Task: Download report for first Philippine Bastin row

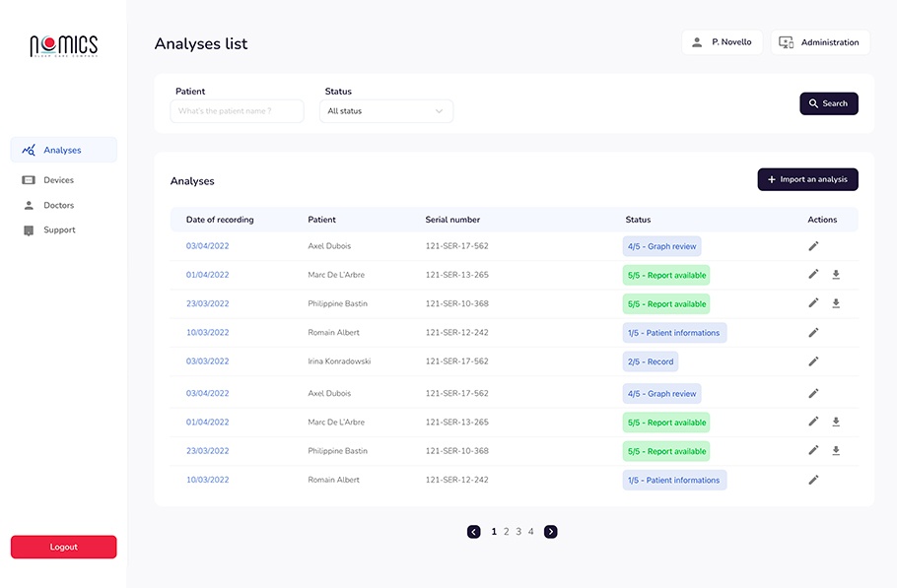Action: point(836,303)
